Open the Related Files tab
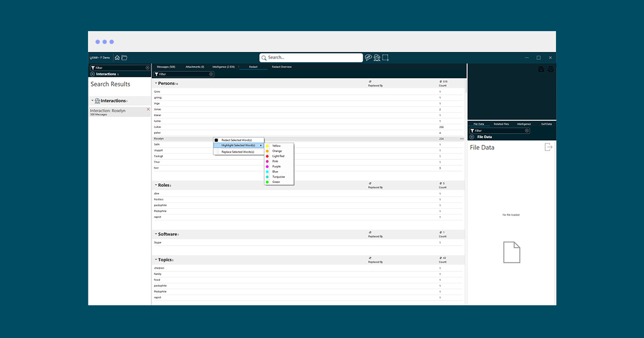The height and width of the screenshot is (338, 644). click(x=501, y=124)
